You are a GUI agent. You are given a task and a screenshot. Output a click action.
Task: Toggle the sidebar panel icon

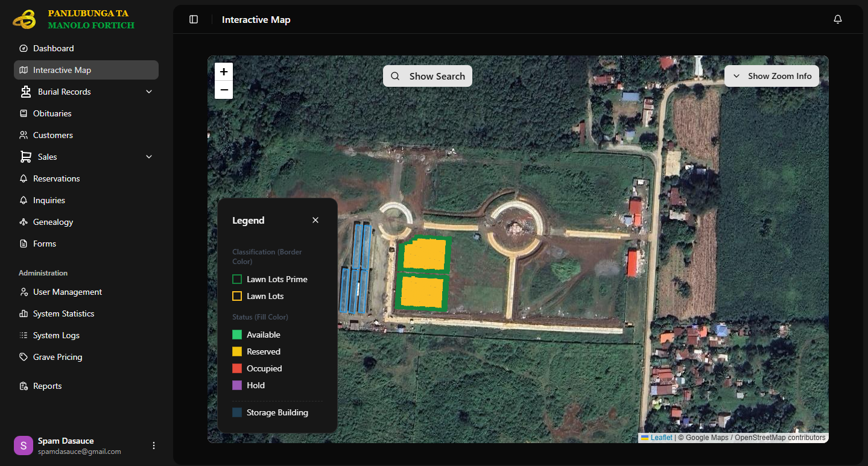click(x=194, y=19)
